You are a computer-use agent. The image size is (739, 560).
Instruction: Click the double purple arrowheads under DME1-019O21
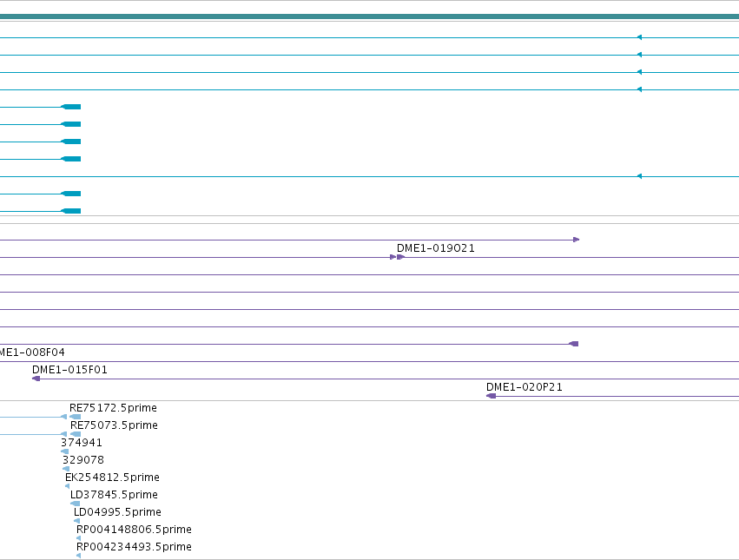[398, 257]
